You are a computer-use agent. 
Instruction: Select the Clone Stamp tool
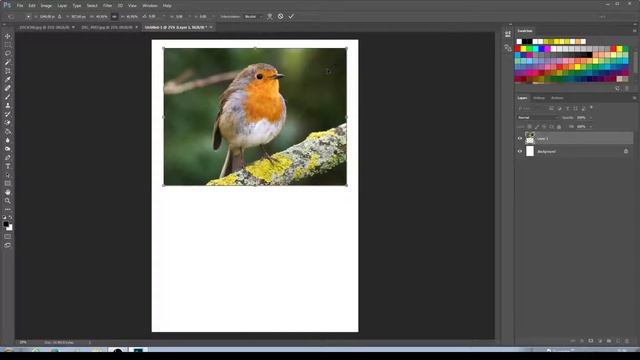click(8, 105)
